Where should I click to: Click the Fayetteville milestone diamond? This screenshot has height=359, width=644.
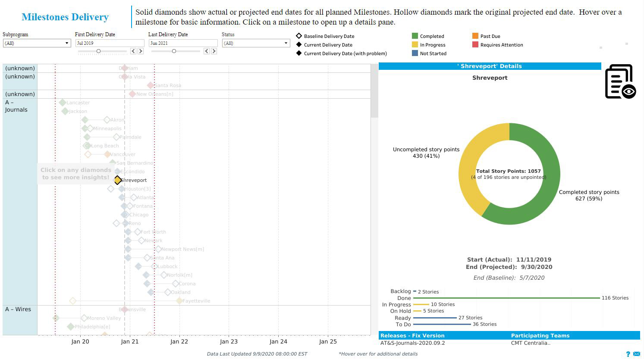(179, 301)
